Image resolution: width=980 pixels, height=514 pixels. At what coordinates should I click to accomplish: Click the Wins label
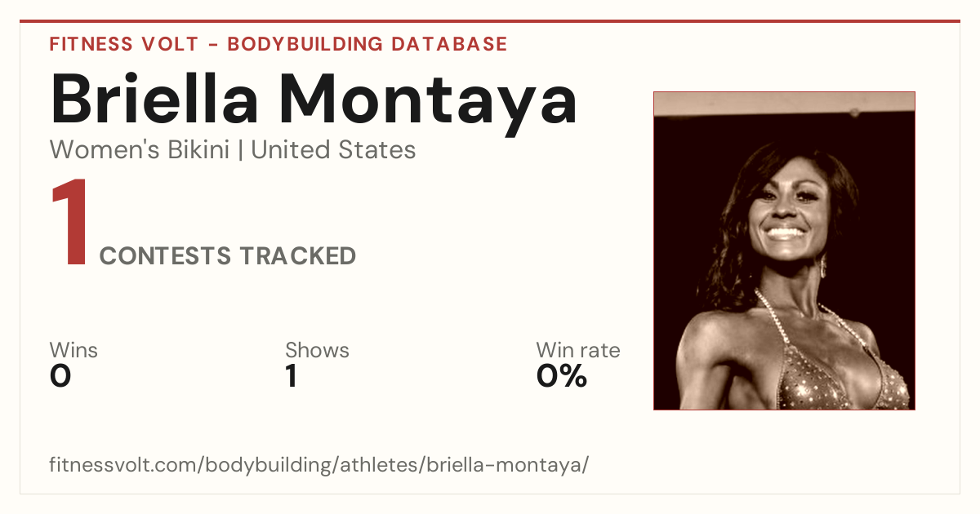pos(73,351)
